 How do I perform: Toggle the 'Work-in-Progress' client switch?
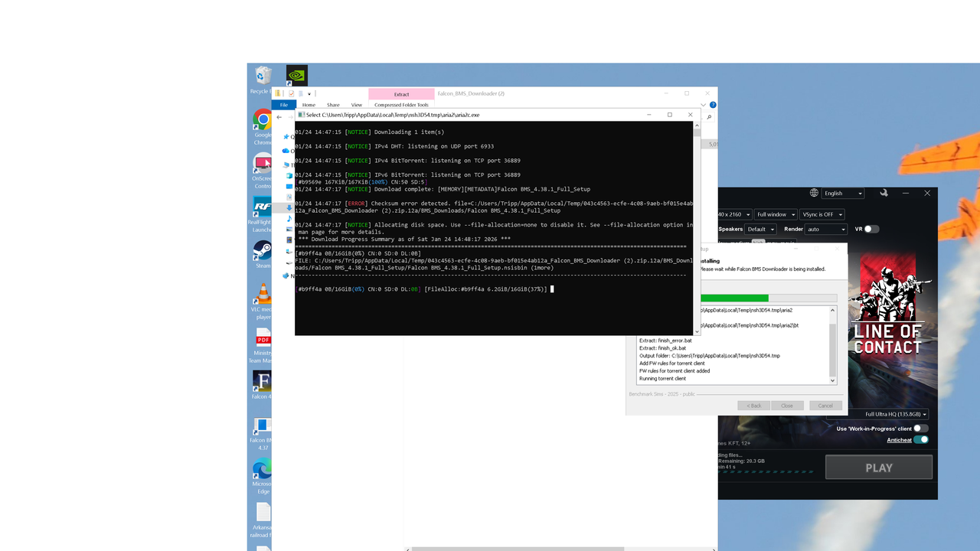[921, 429]
